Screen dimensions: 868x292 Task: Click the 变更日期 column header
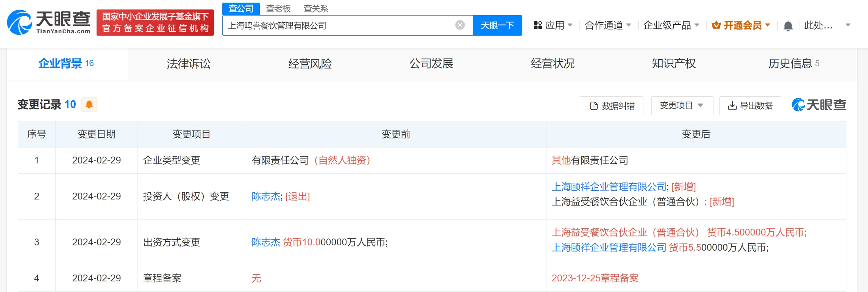[x=97, y=134]
